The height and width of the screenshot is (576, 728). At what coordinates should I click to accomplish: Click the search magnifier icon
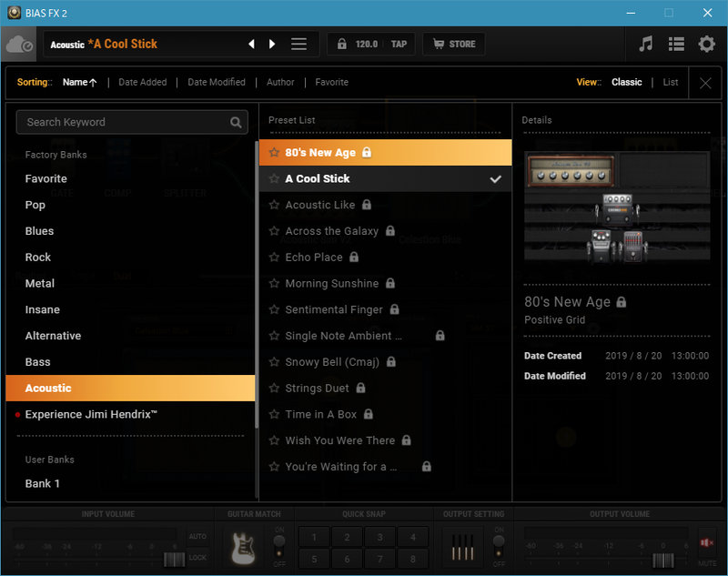[x=236, y=122]
